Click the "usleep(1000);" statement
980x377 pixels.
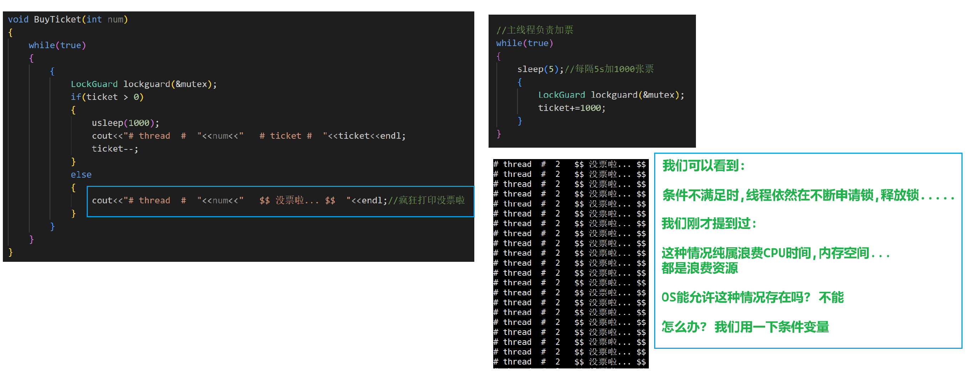[126, 123]
